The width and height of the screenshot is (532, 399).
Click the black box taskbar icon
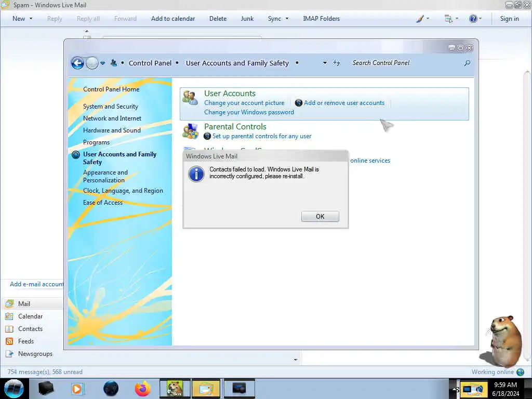point(46,389)
